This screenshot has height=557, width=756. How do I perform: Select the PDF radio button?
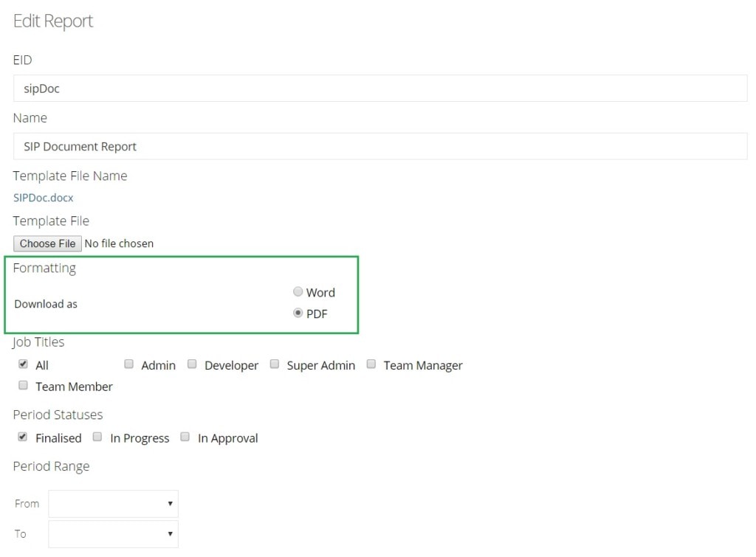[298, 313]
